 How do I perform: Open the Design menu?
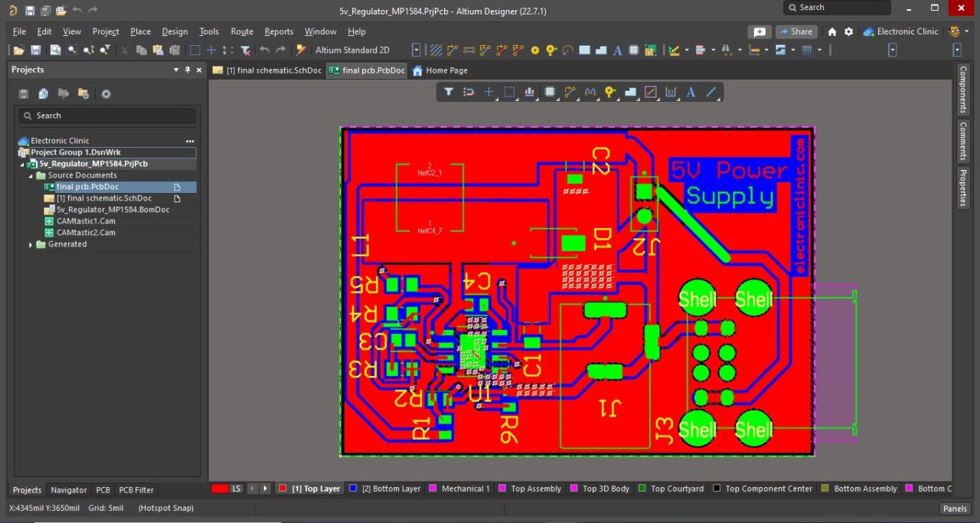(175, 31)
